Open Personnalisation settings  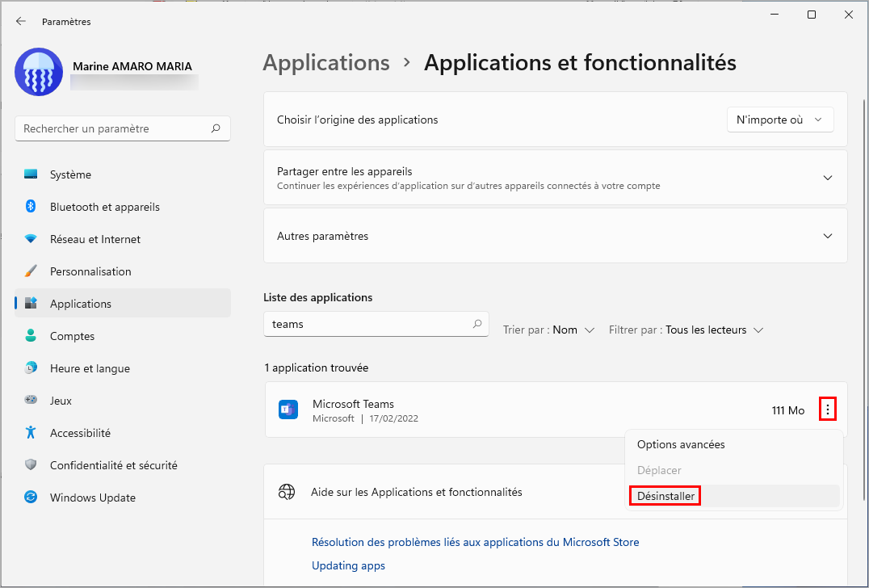123,271
